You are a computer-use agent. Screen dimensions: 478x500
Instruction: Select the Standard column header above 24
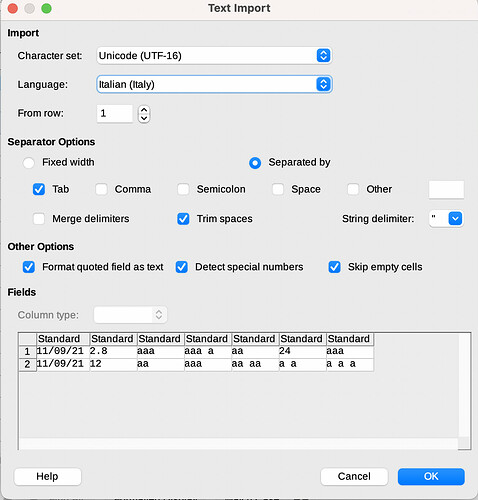coord(302,339)
